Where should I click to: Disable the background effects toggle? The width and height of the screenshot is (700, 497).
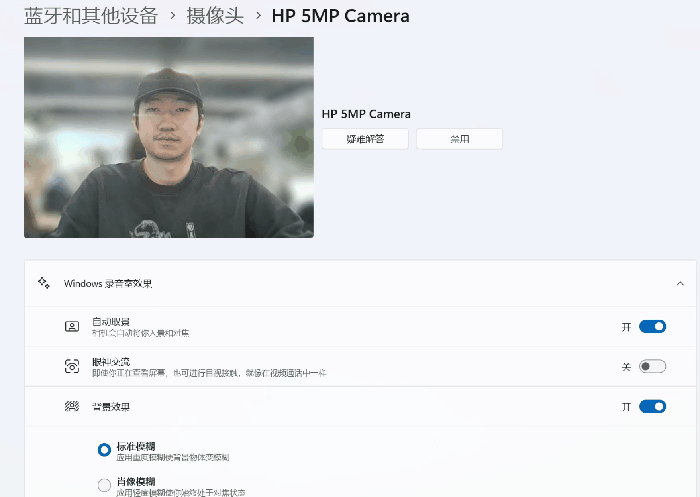click(x=652, y=407)
